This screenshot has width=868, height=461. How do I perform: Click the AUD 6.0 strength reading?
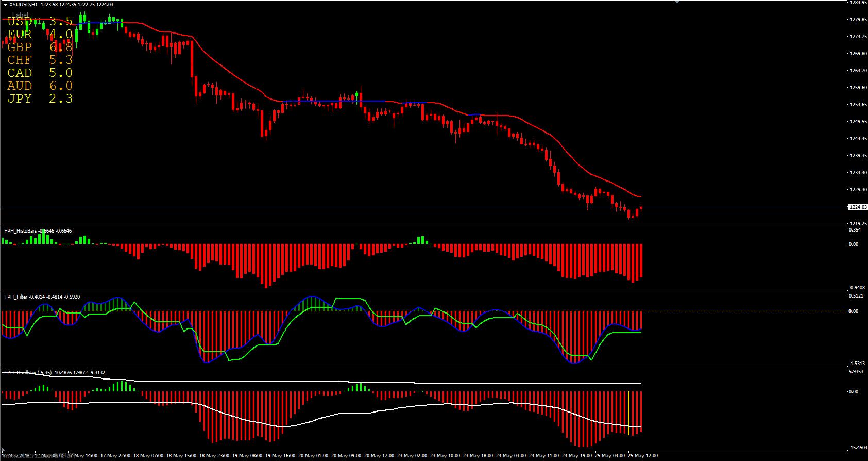click(x=40, y=86)
